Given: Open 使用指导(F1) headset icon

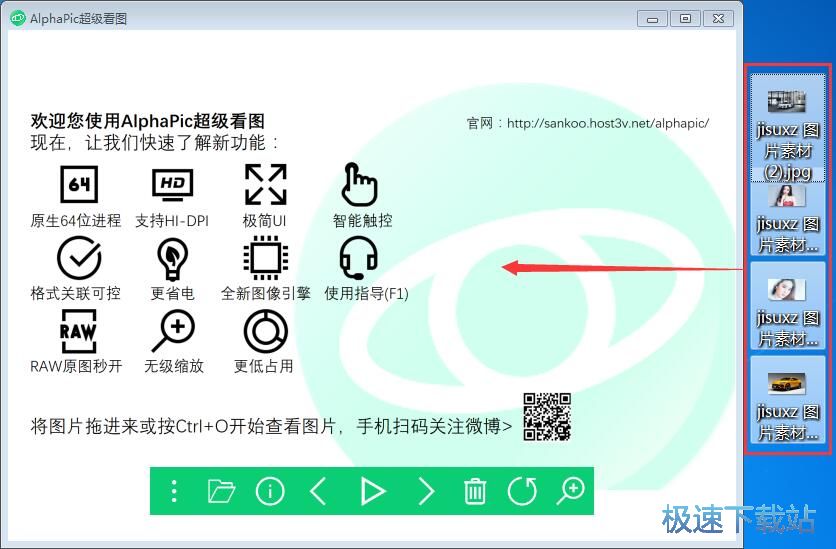Looking at the screenshot, I should coord(359,258).
